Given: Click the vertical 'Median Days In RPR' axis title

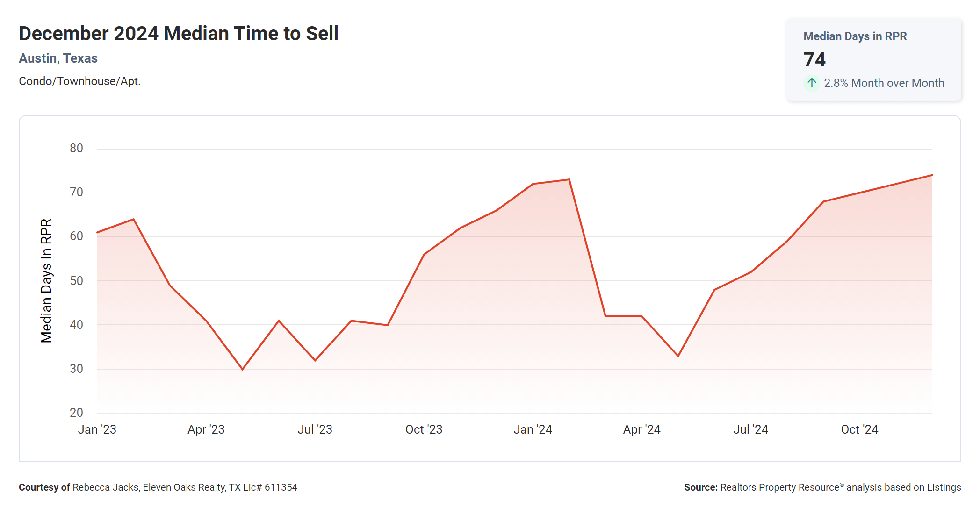Looking at the screenshot, I should click(x=46, y=281).
